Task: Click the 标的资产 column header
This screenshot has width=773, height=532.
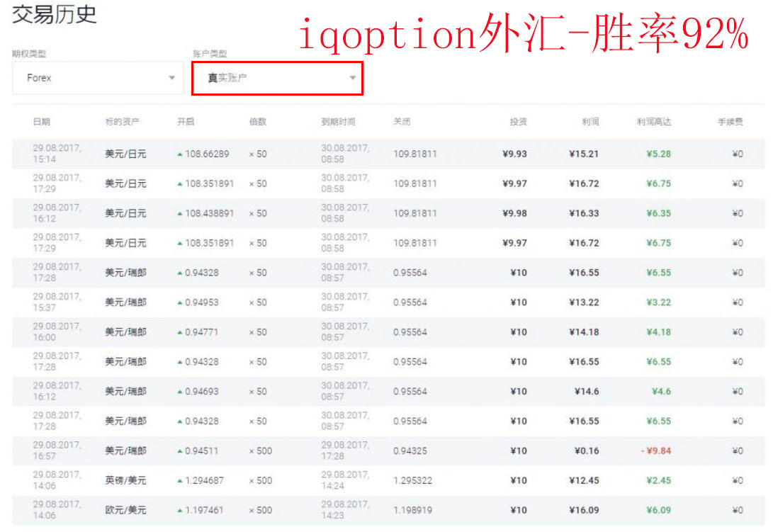Action: (x=123, y=122)
